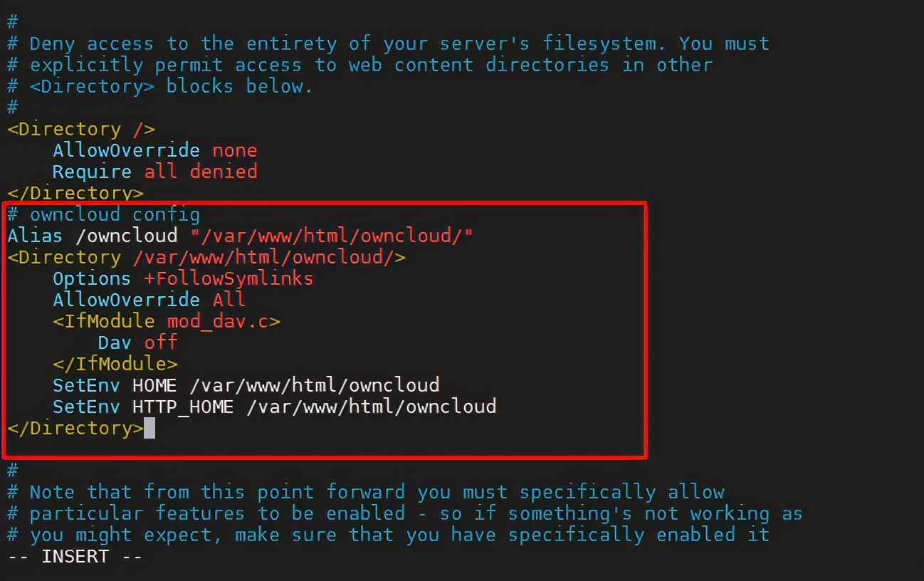
Task: Click the "# Deny access" comment line
Action: (388, 43)
